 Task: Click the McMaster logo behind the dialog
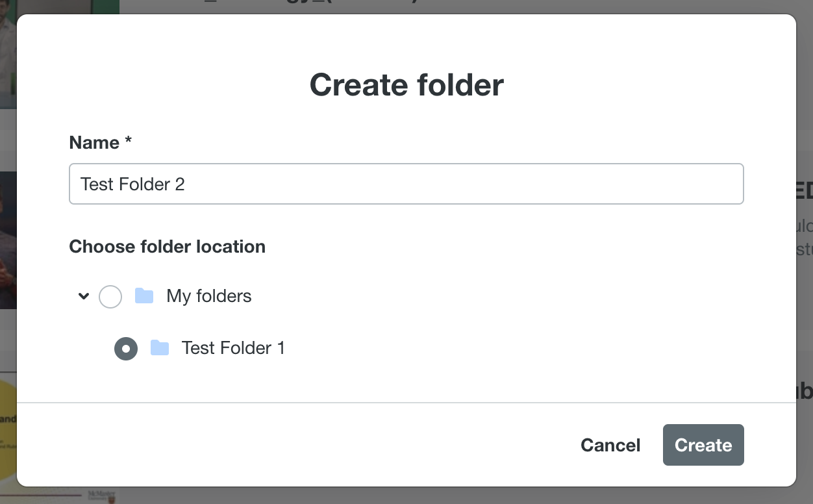(x=103, y=496)
